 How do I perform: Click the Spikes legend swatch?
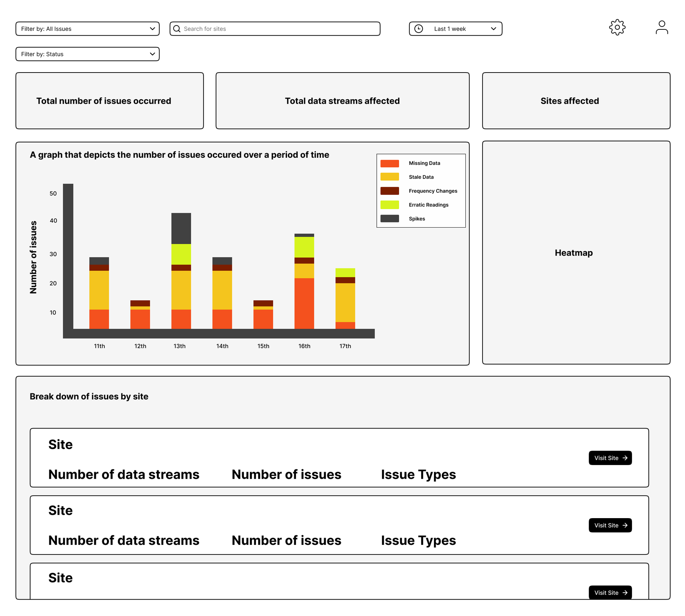[x=389, y=219]
